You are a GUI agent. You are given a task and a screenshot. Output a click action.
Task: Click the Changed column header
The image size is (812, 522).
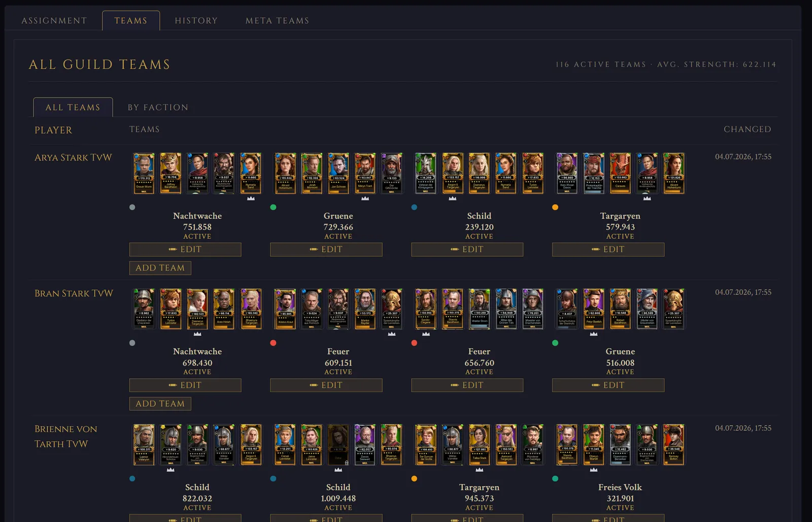pos(747,129)
